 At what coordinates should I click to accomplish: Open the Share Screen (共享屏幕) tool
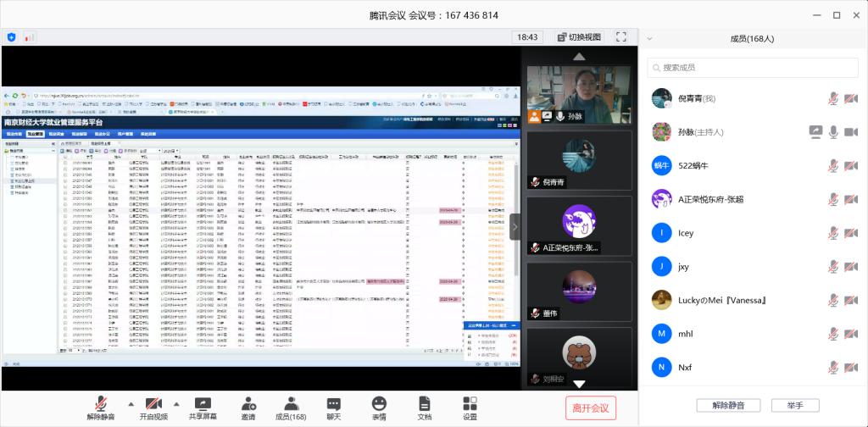[202, 408]
